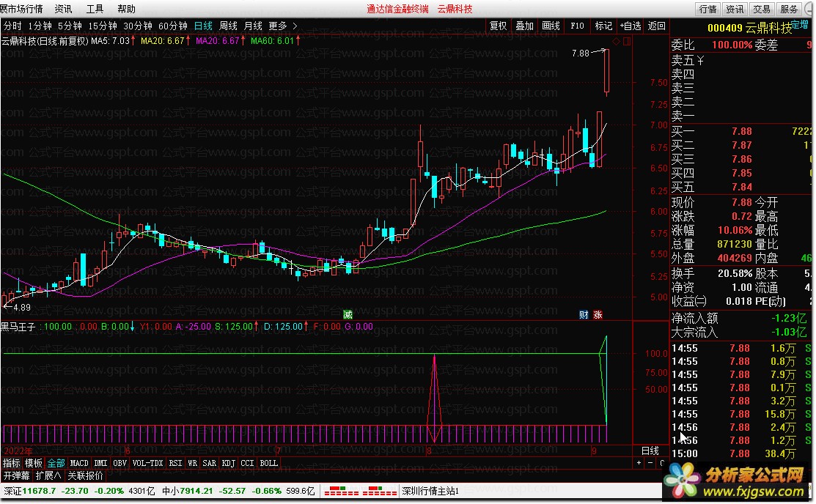816x504 pixels.
Task: Click the green 减 marker below chart
Action: (348, 315)
